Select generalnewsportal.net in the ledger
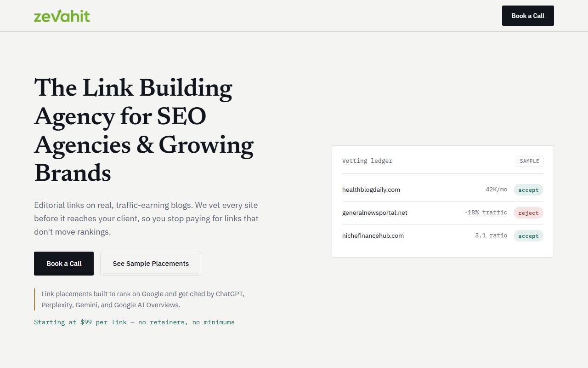The image size is (588, 368). pos(375,213)
